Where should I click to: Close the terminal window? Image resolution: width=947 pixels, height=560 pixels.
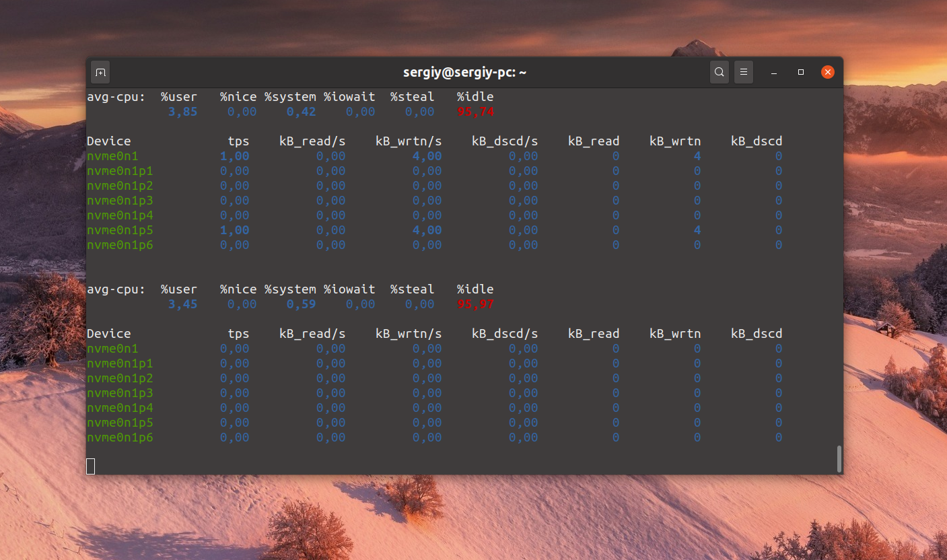pyautogui.click(x=828, y=72)
